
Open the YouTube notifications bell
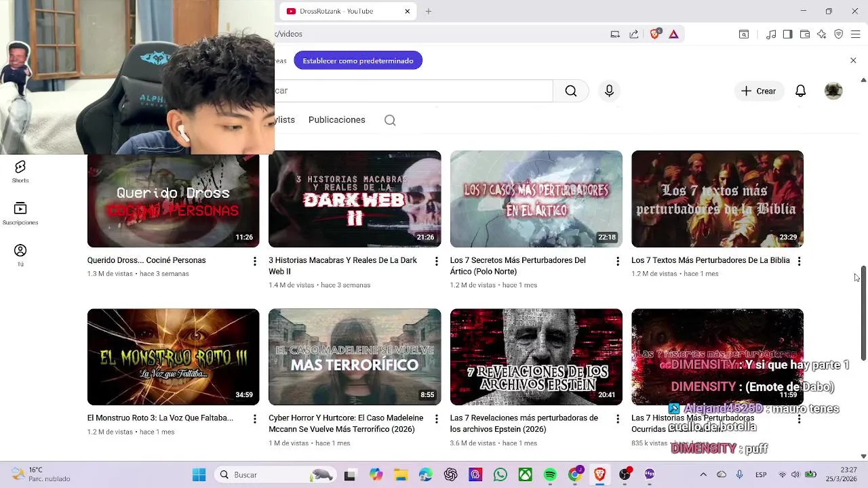(x=800, y=91)
